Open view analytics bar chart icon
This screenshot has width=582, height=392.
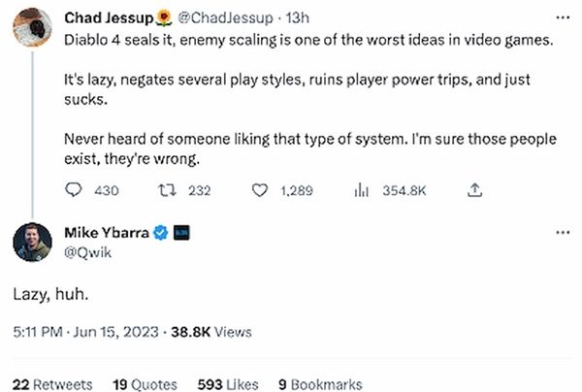point(361,190)
